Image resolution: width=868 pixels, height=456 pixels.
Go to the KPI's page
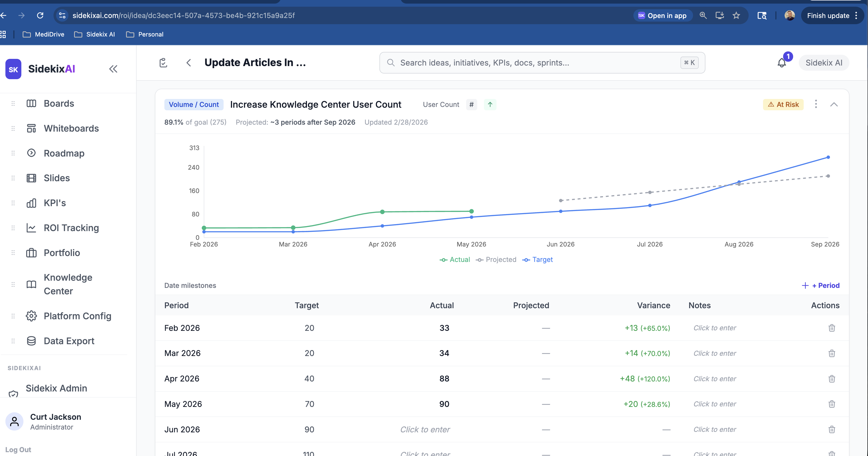point(55,203)
